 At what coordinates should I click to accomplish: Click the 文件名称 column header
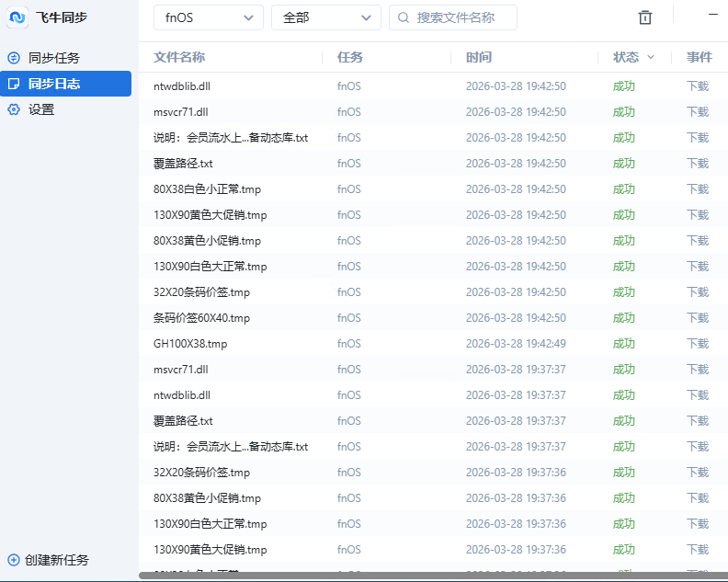pyautogui.click(x=179, y=57)
